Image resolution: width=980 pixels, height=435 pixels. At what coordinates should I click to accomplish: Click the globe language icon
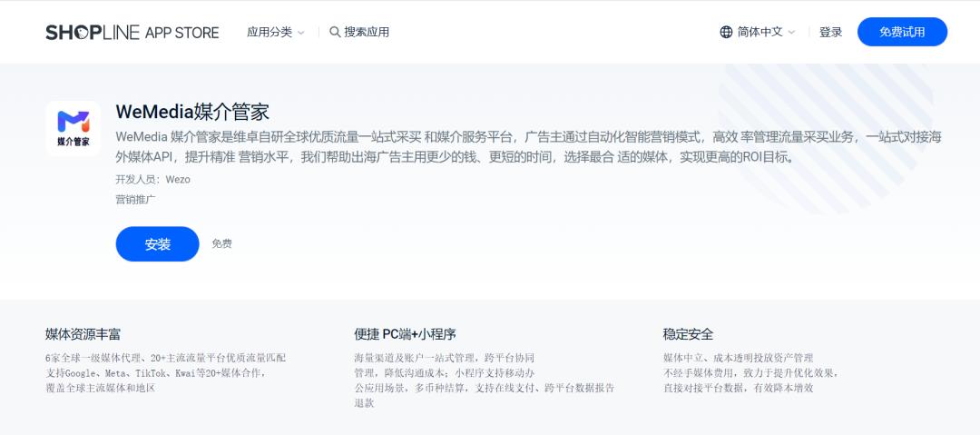[726, 32]
